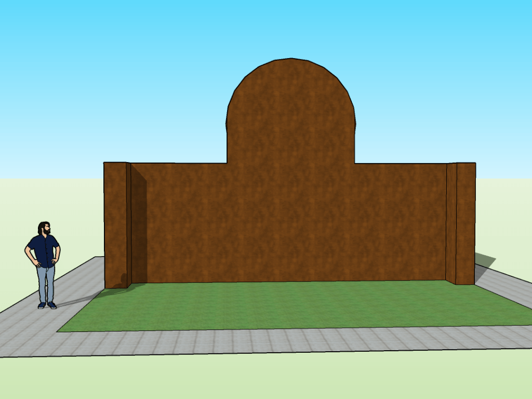Click the blue sky above the arch
The image size is (532, 399).
click(291, 31)
